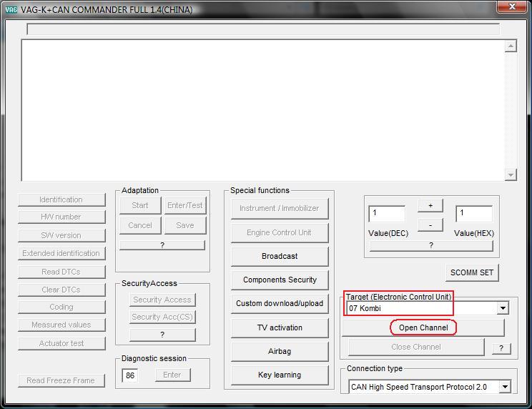The width and height of the screenshot is (532, 409).
Task: Open Components Security function
Action: (280, 280)
